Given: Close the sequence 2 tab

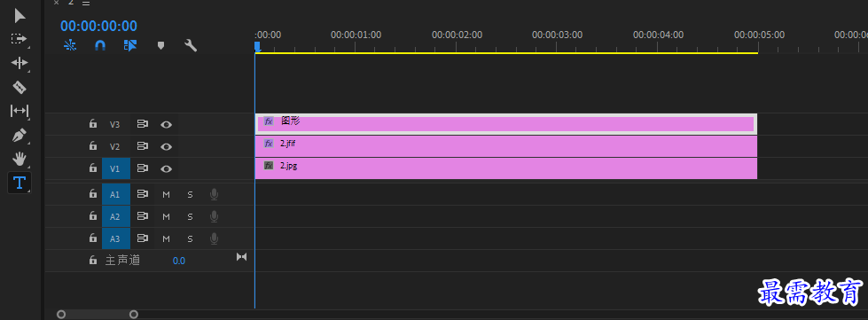Looking at the screenshot, I should 56,2.
